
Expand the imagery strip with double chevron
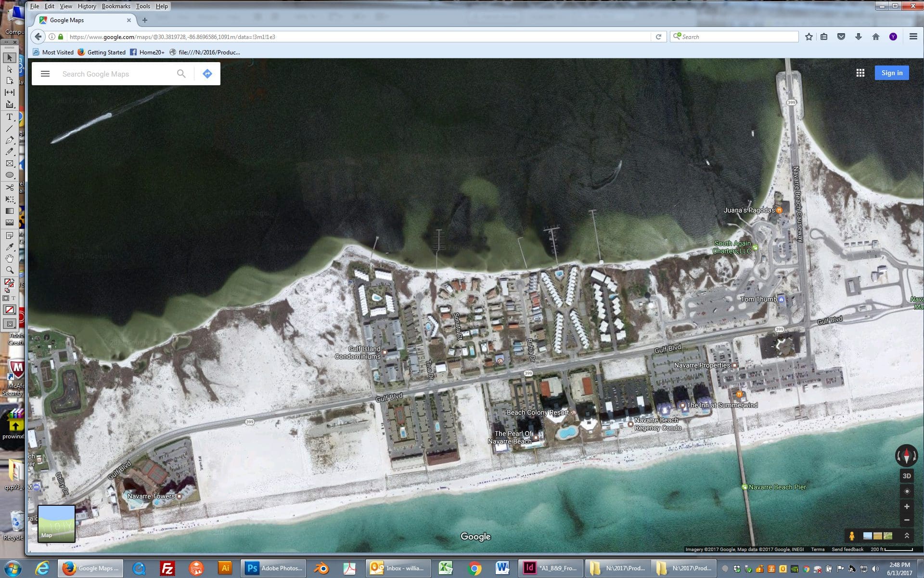coord(907,536)
